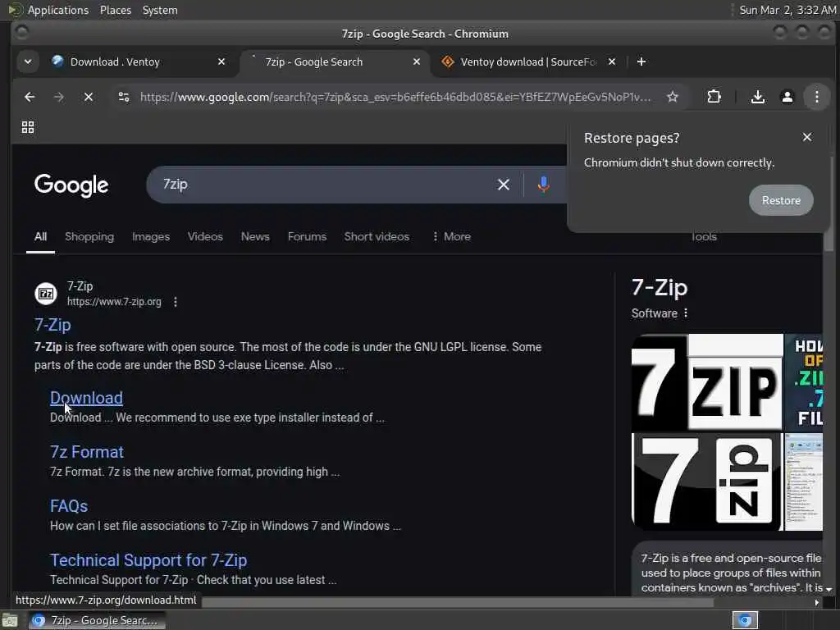Bookmark this page with the star icon

(673, 97)
